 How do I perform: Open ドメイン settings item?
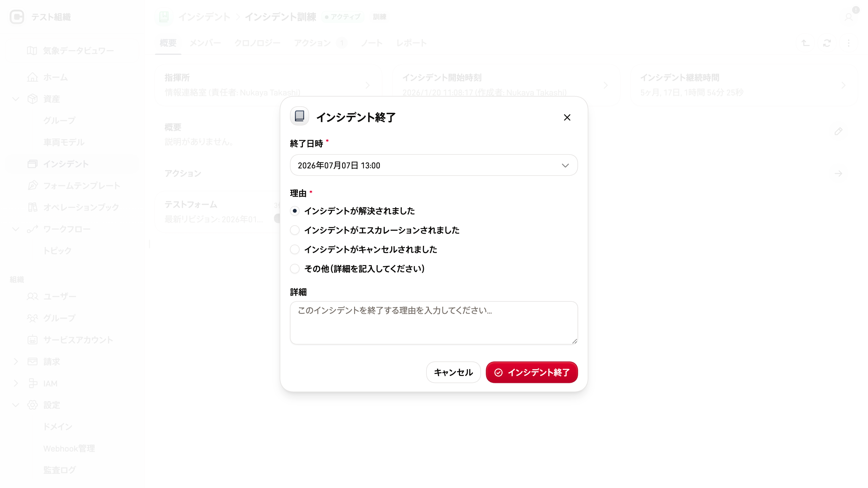coord(58,427)
